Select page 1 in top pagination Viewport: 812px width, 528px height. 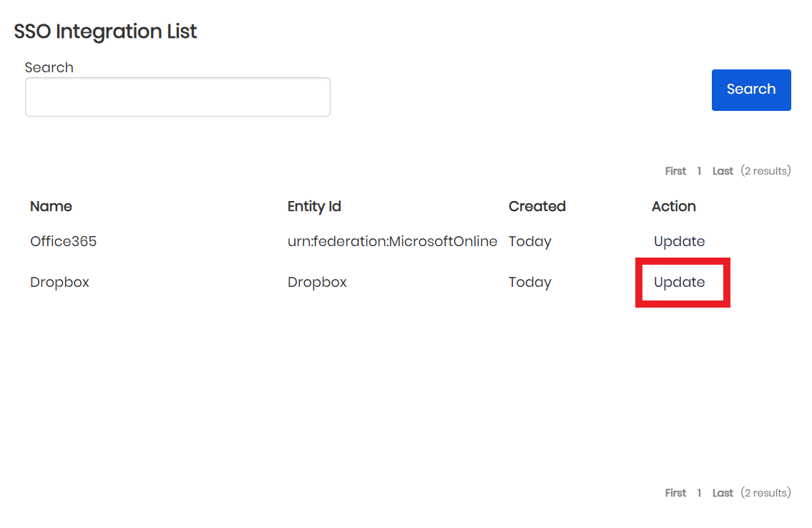click(699, 171)
